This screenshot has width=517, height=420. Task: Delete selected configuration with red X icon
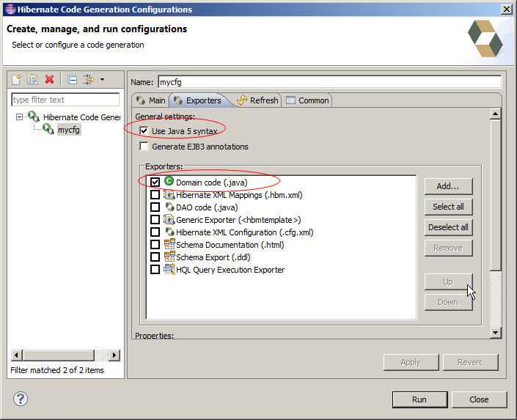pos(49,79)
